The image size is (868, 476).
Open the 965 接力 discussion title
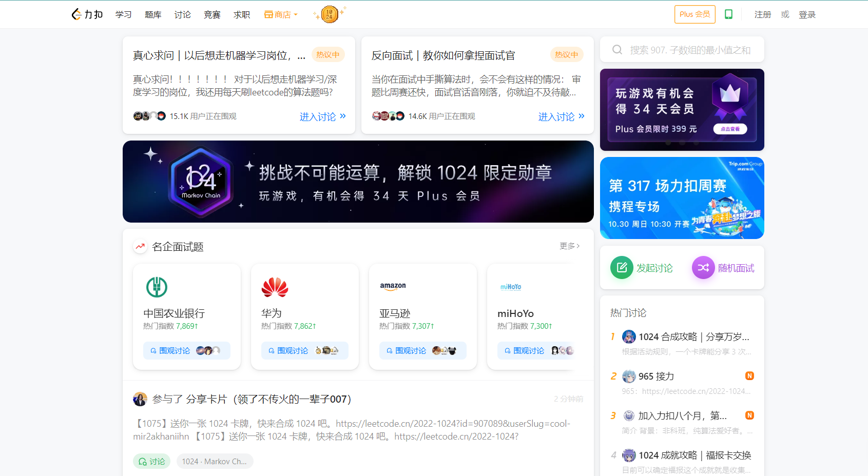coord(656,376)
